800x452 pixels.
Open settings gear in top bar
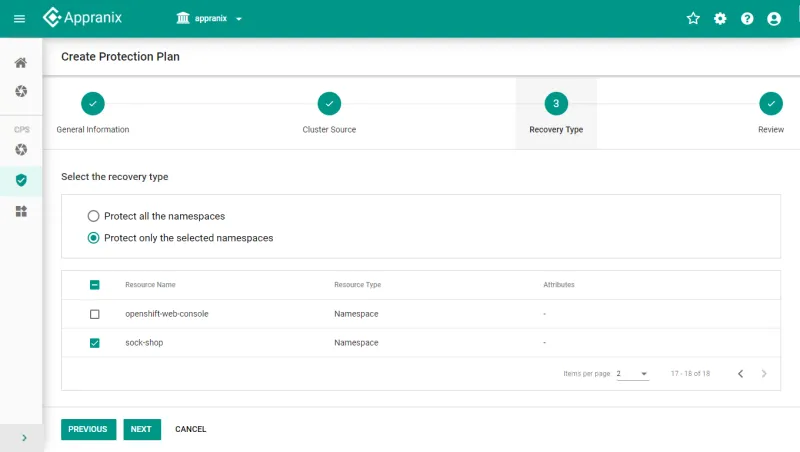[720, 19]
